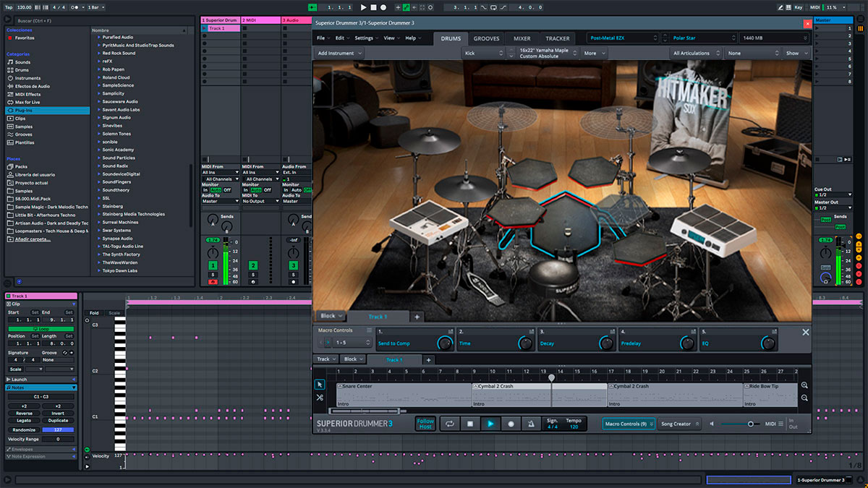This screenshot has height=488, width=868.
Task: Click the Invert notes button
Action: (58, 414)
